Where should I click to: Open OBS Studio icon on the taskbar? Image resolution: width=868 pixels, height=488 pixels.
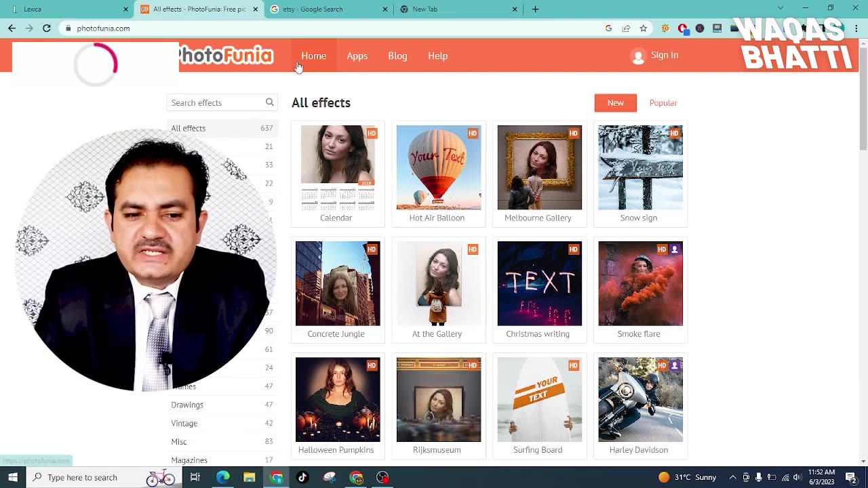coord(383,477)
